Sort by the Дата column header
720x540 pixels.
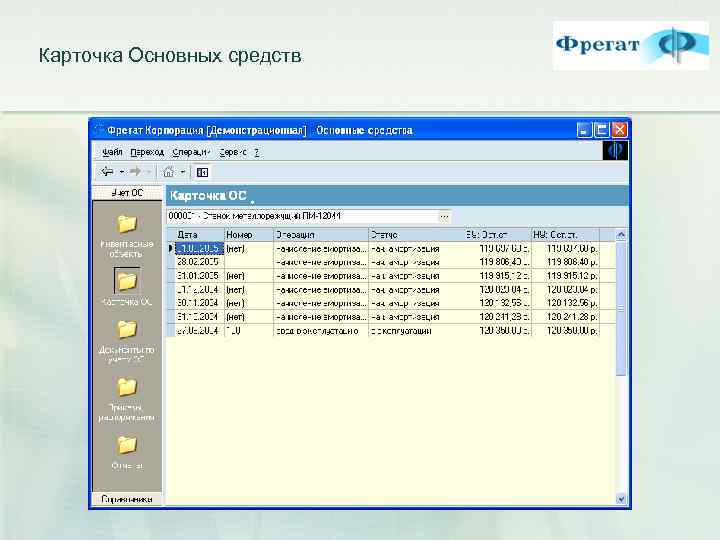point(200,235)
